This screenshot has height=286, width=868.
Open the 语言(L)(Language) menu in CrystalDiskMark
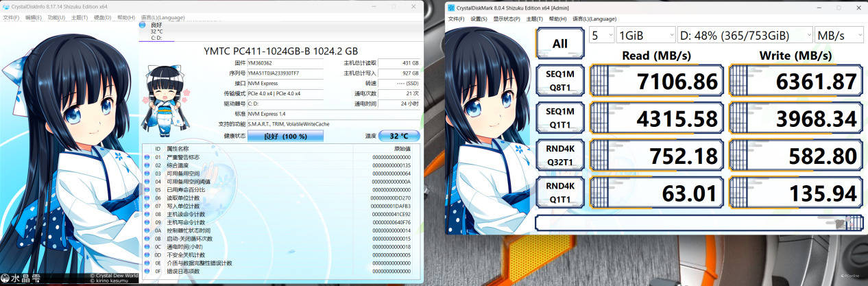595,19
